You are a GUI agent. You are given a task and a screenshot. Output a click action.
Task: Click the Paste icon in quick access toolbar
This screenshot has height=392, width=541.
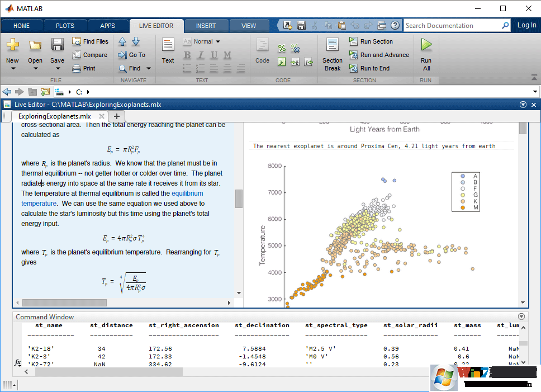342,25
